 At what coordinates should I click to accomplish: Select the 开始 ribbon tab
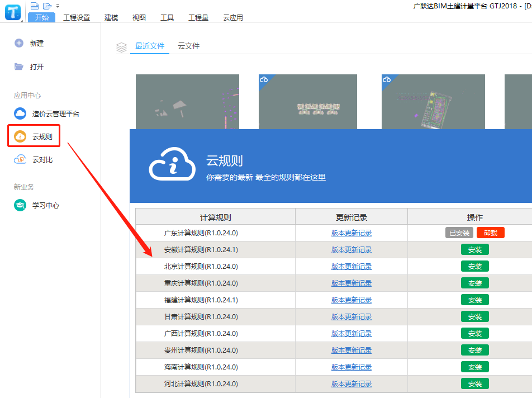click(41, 18)
